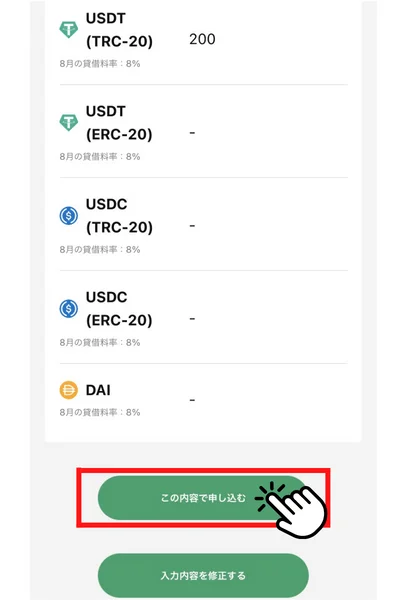400x600 pixels.
Task: Click the dash amount for USDC TRC-20
Action: point(192,226)
